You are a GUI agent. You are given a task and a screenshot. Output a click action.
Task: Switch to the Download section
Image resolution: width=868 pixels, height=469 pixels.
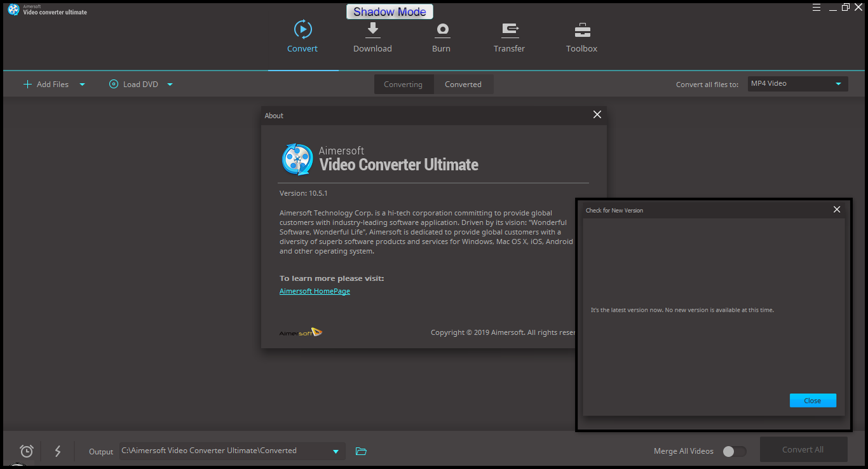click(372, 37)
